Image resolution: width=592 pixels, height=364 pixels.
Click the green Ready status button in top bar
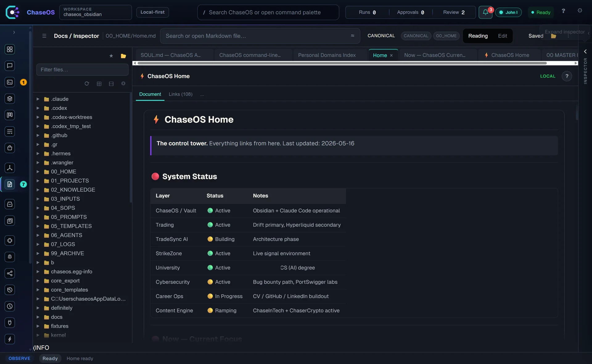coord(541,12)
